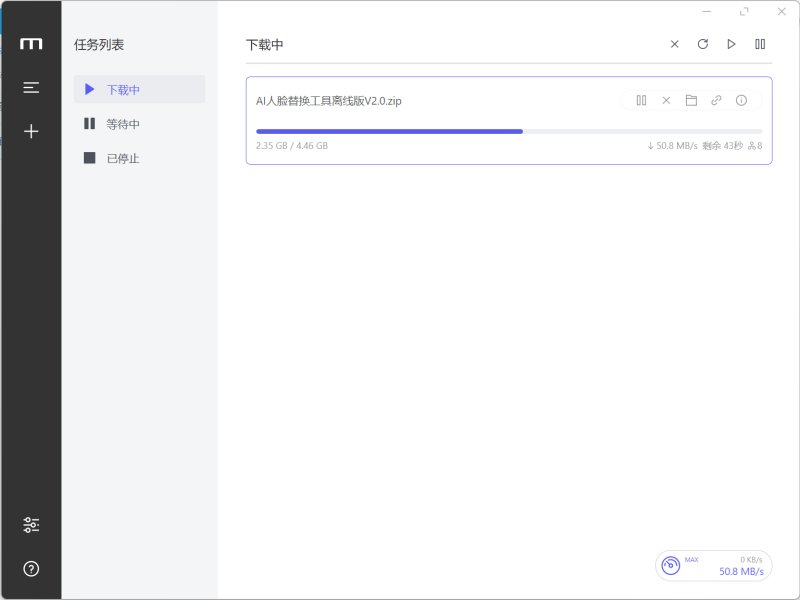Copy the download link for the zip task

[716, 100]
